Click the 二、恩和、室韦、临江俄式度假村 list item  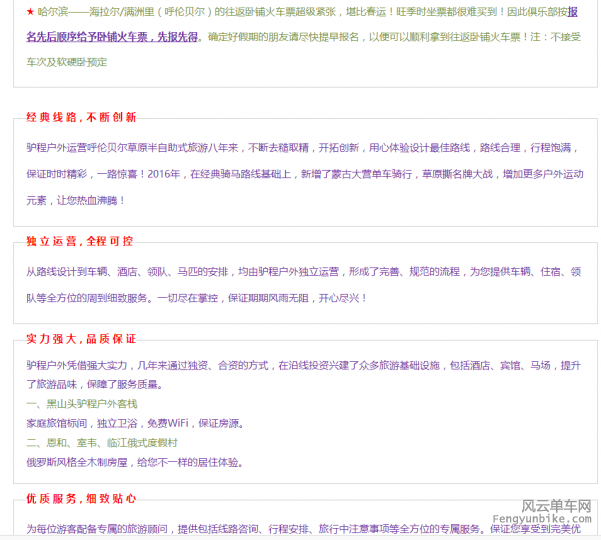click(102, 442)
